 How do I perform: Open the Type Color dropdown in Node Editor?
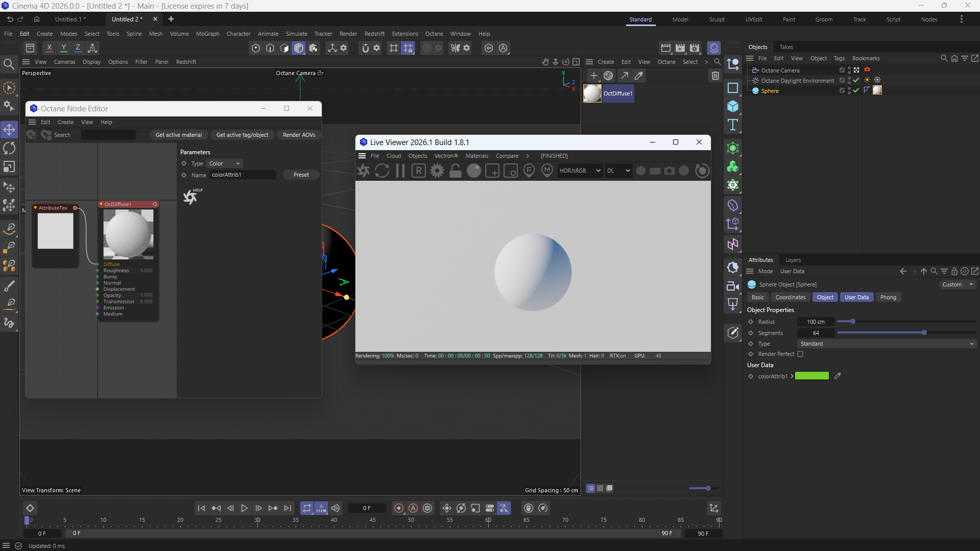225,163
